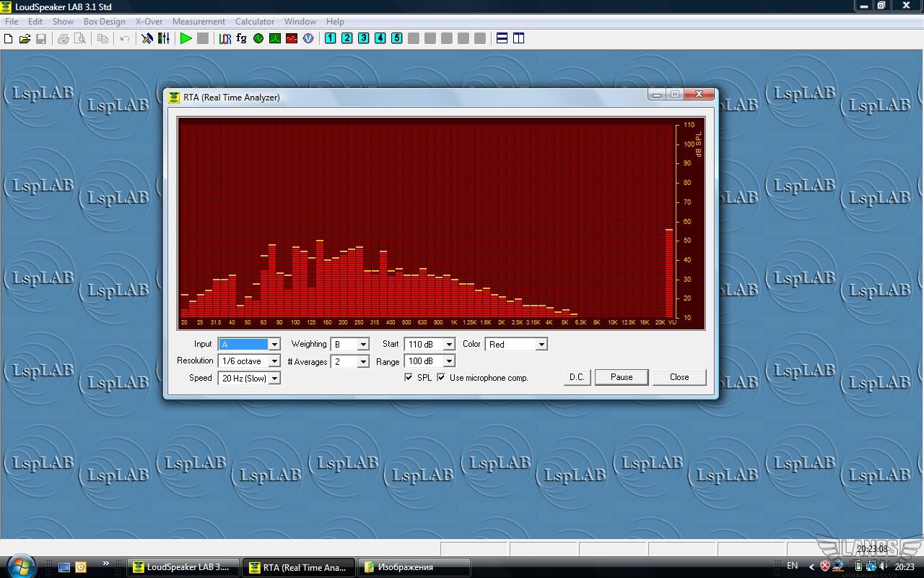
Task: Expand the Start dropdown showing 110 dB
Action: 449,345
